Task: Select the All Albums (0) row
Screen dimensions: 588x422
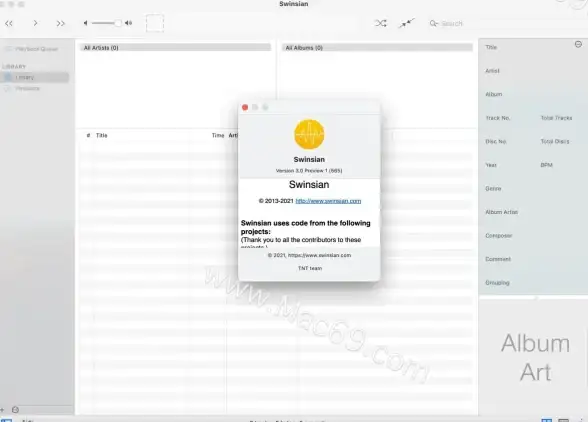Action: 377,48
